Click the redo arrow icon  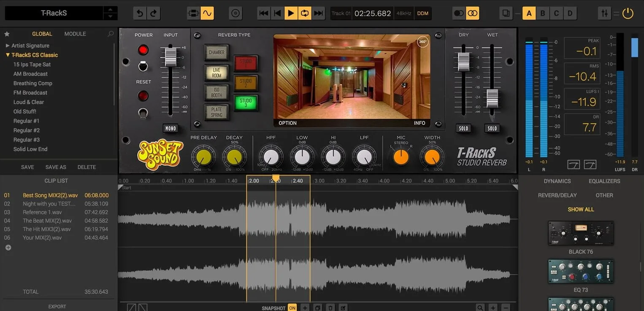153,13
